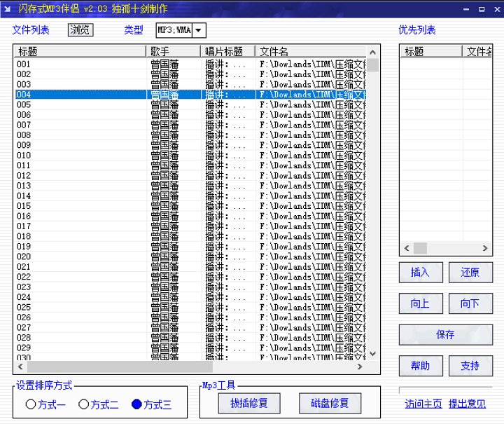
Task: Open the 访问主页 homepage link
Action: pos(423,404)
